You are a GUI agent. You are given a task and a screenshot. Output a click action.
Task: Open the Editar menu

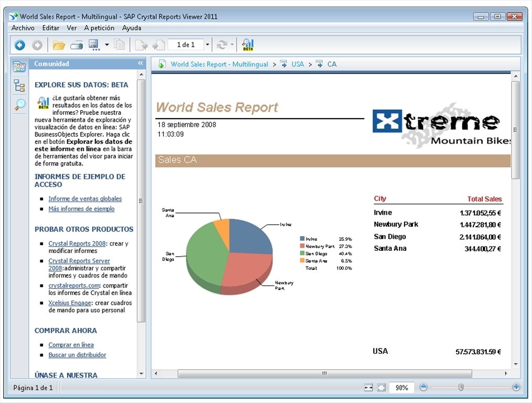click(x=50, y=28)
